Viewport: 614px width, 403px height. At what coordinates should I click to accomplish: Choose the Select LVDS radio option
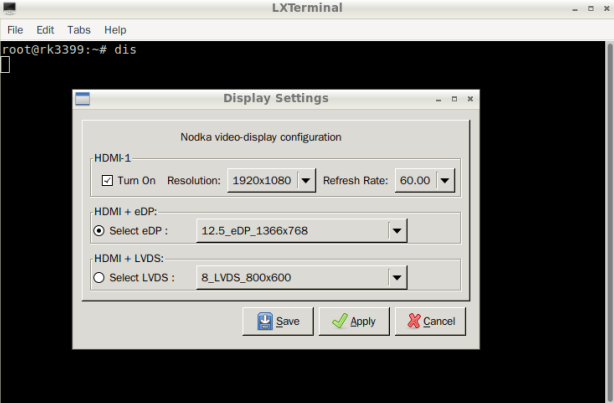tap(99, 278)
